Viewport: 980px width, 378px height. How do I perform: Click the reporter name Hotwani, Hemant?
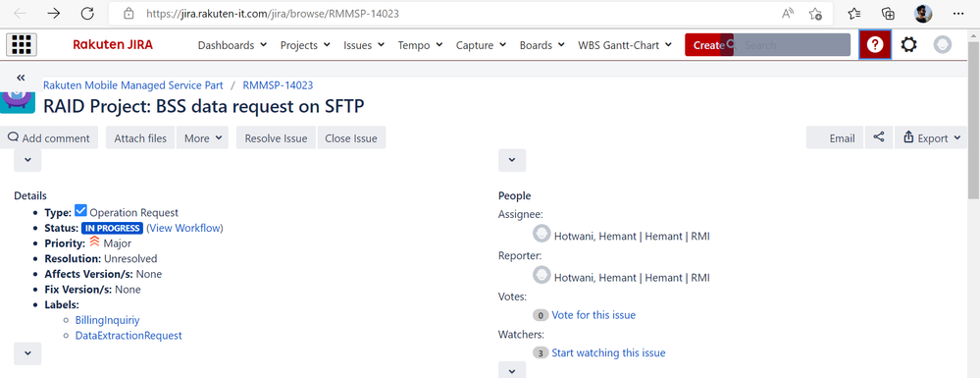pyautogui.click(x=632, y=277)
